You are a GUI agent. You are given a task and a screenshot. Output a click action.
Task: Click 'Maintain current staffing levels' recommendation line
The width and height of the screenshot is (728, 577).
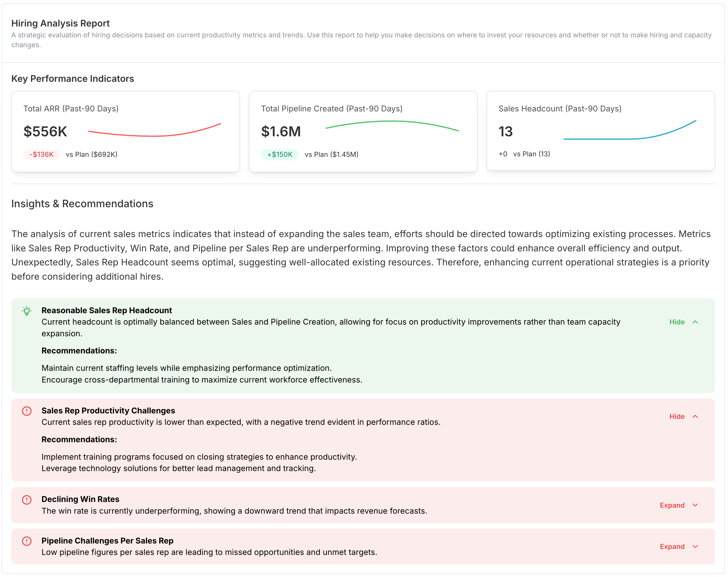[186, 368]
